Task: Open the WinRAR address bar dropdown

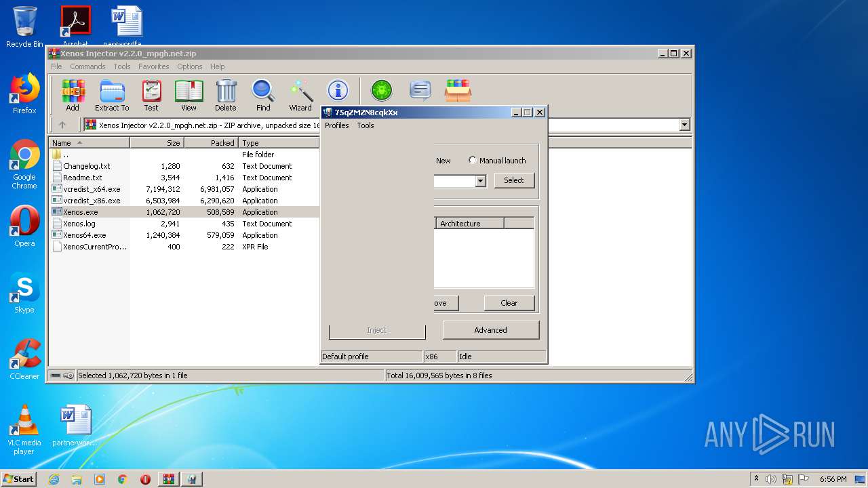Action: pyautogui.click(x=684, y=125)
